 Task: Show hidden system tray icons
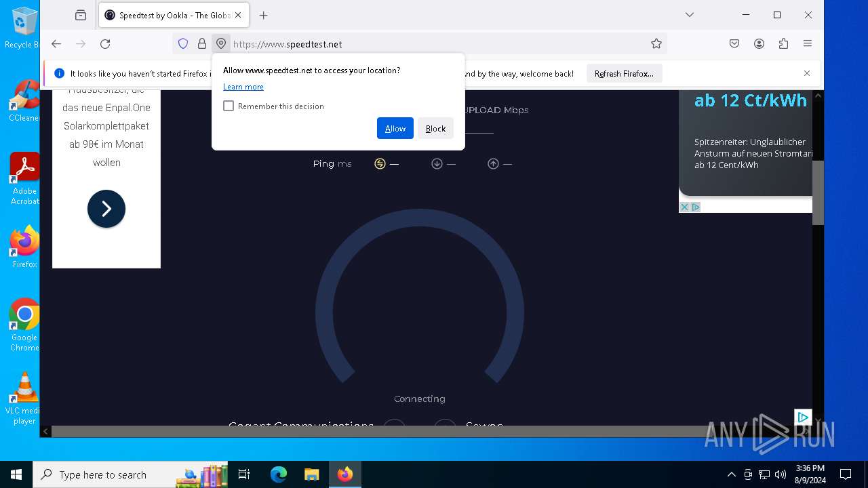tap(731, 474)
